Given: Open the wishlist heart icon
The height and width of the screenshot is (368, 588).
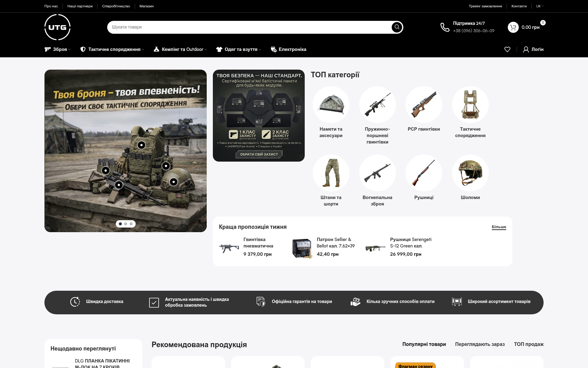Looking at the screenshot, I should [507, 49].
